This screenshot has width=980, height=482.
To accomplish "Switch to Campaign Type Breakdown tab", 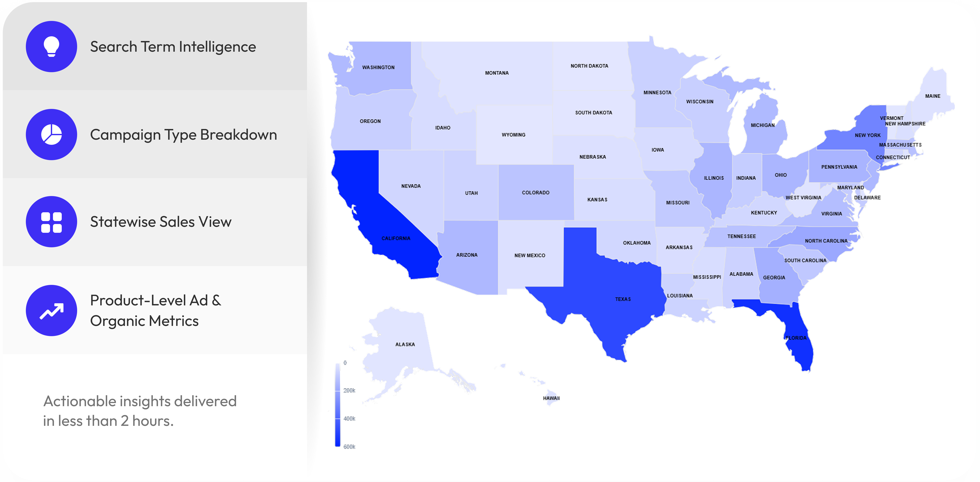I will pos(183,135).
